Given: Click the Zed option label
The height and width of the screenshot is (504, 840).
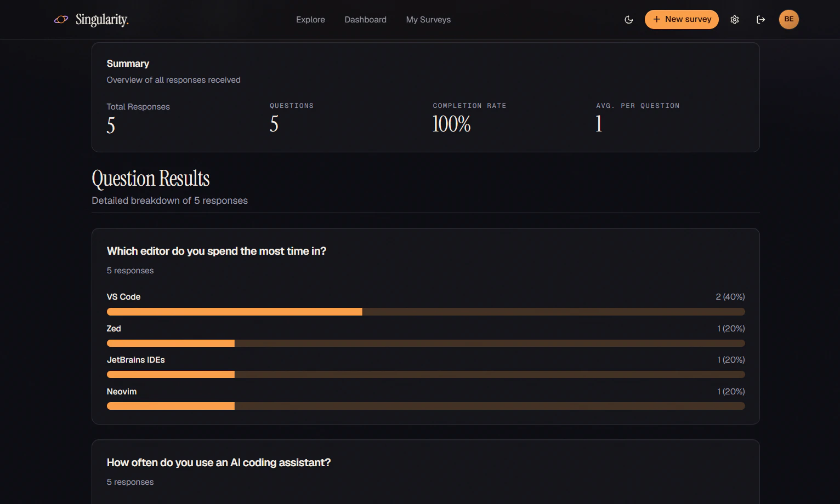Looking at the screenshot, I should 113,329.
